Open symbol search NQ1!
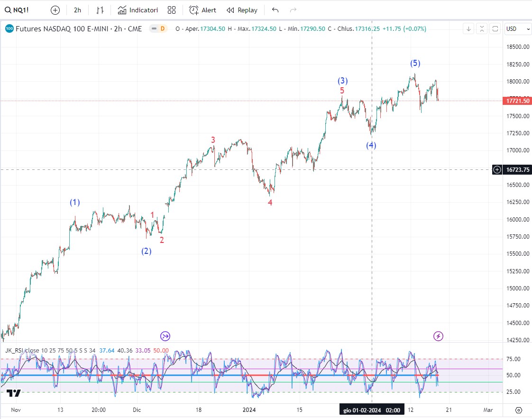 coord(17,10)
